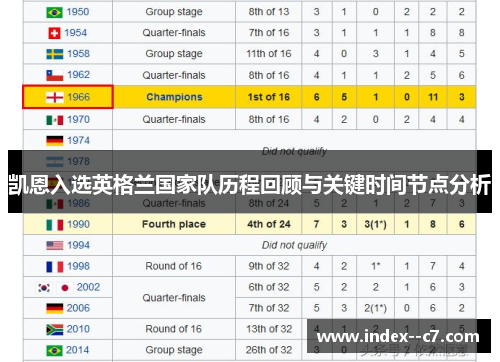Select the '11th of 16' cell
The width and height of the screenshot is (500, 362).
tap(268, 53)
